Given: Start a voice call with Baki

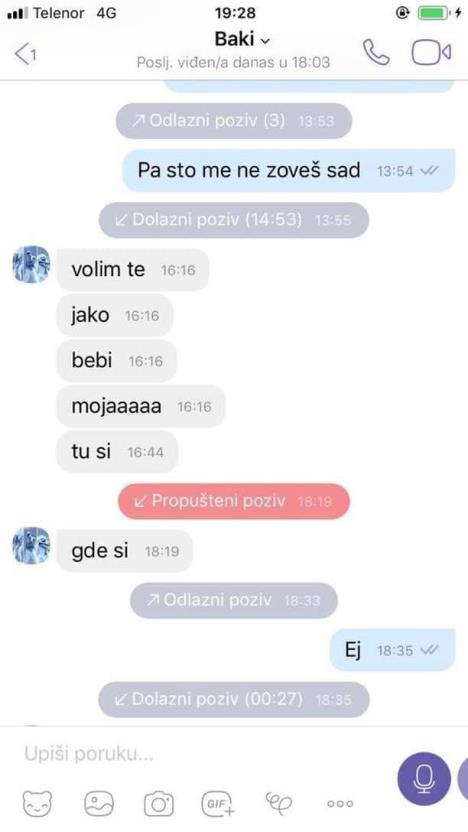Looking at the screenshot, I should [376, 52].
